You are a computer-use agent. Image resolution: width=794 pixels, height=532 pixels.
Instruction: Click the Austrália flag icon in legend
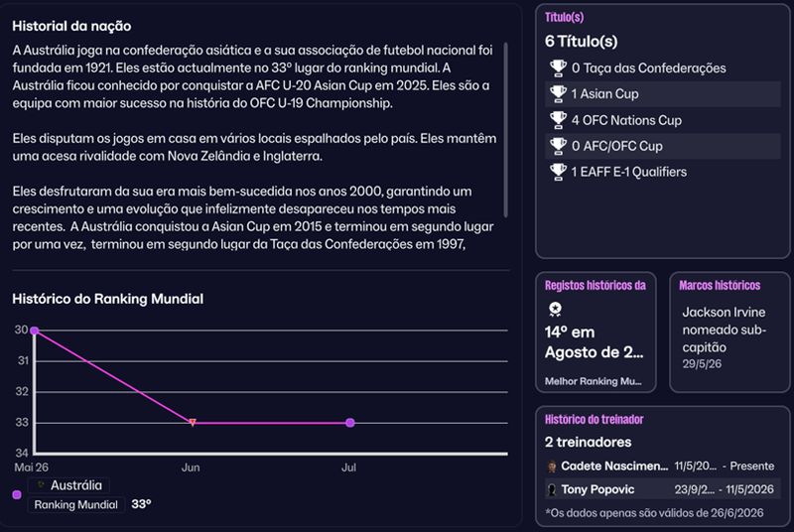(41, 485)
